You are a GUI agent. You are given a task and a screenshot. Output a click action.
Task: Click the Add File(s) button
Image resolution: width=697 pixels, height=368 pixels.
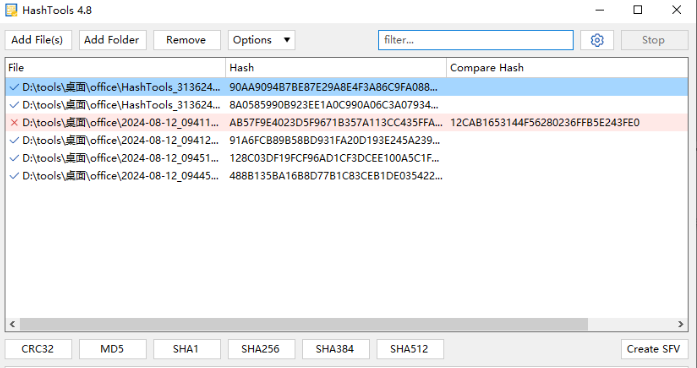pyautogui.click(x=38, y=40)
